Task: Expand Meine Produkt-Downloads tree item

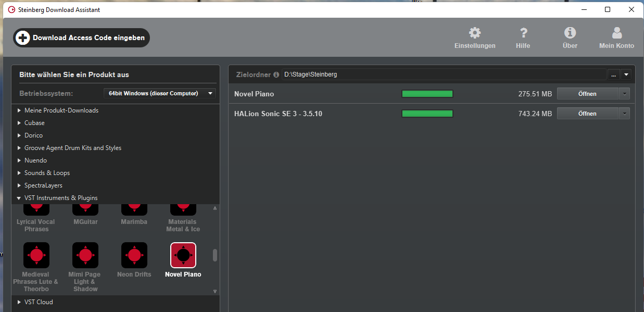Action: [x=20, y=110]
